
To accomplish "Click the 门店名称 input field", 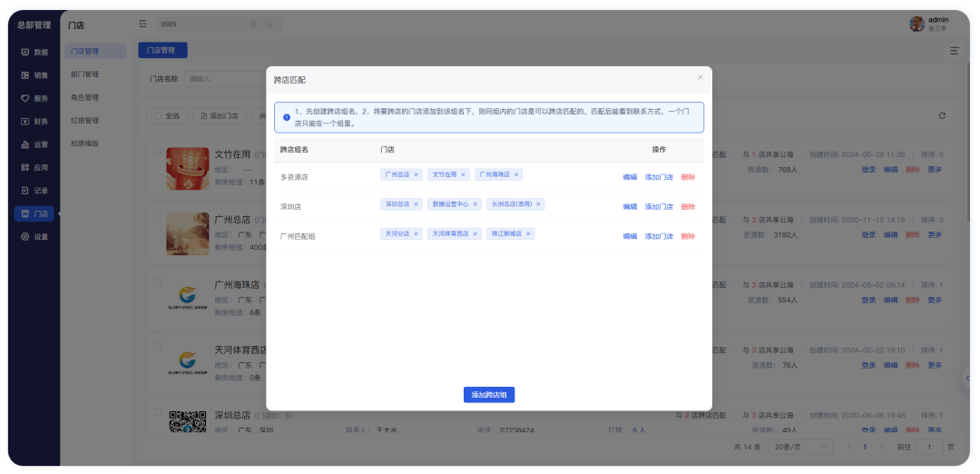I will tap(226, 79).
